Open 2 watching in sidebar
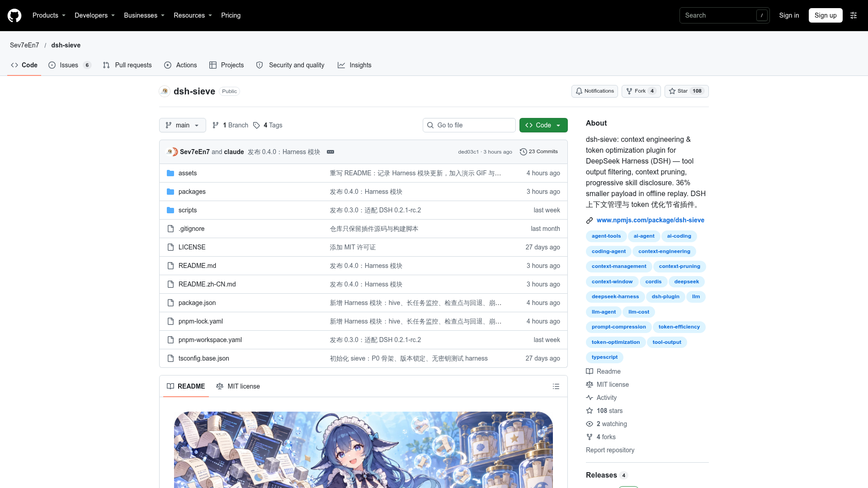This screenshot has height=488, width=868. (606, 424)
